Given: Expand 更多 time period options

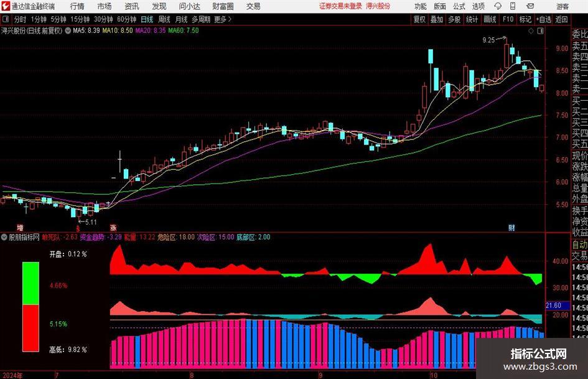Looking at the screenshot, I should tap(223, 19).
